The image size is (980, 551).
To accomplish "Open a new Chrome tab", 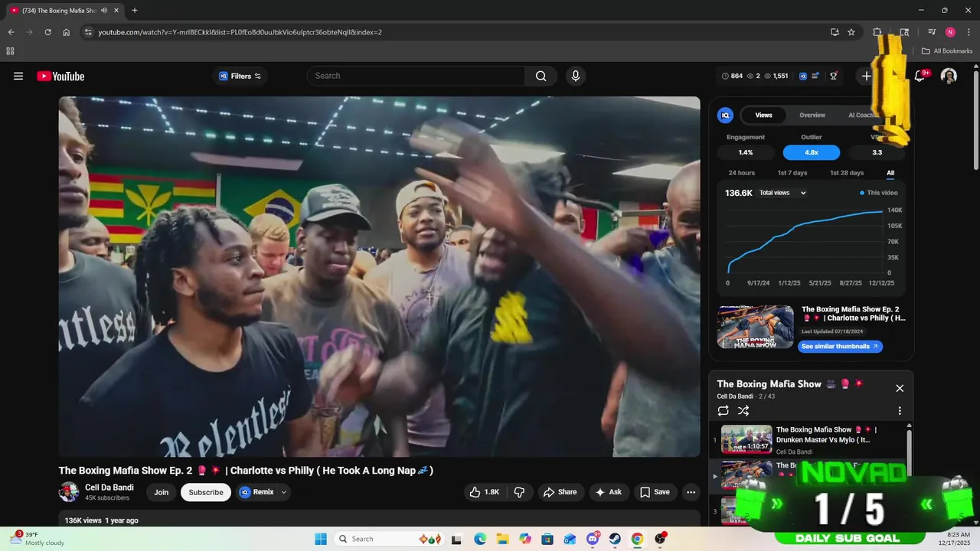I will click(135, 10).
